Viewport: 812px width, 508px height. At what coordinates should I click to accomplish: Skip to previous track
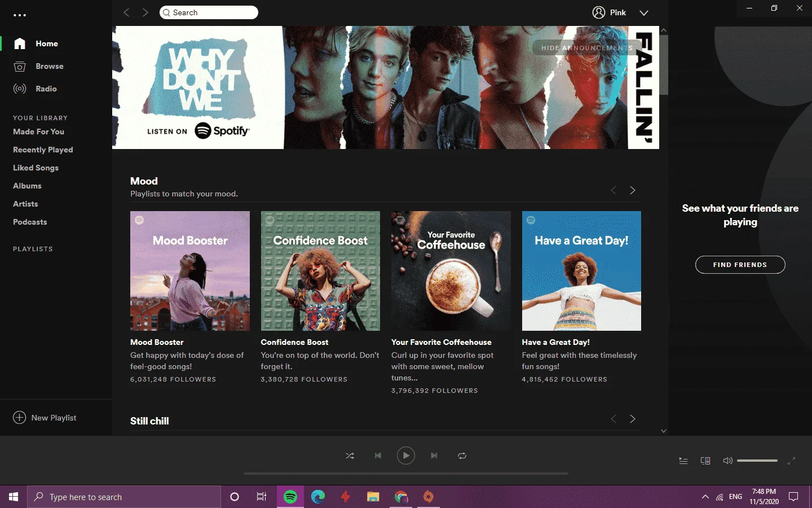pyautogui.click(x=378, y=456)
